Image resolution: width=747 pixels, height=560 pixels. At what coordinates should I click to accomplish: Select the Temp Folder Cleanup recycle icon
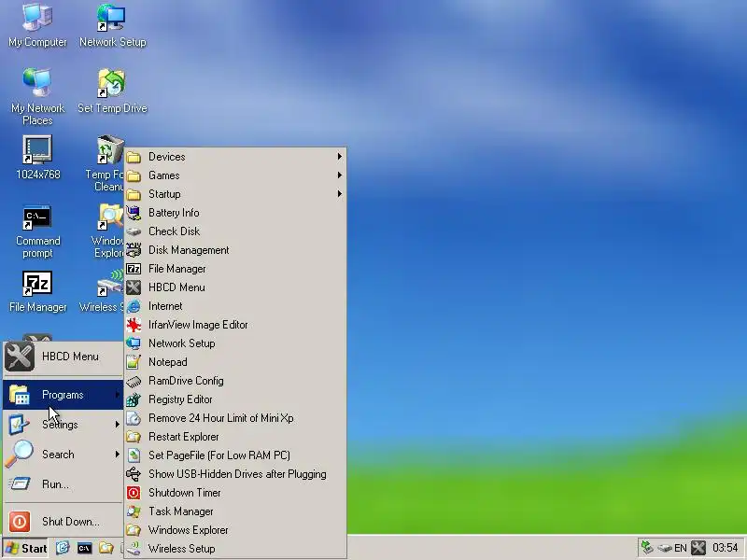[110, 149]
